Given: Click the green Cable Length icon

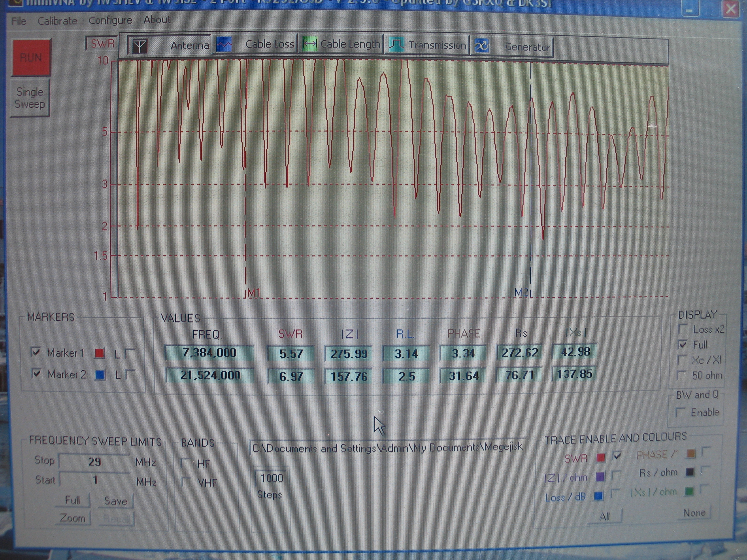Looking at the screenshot, I should 309,44.
